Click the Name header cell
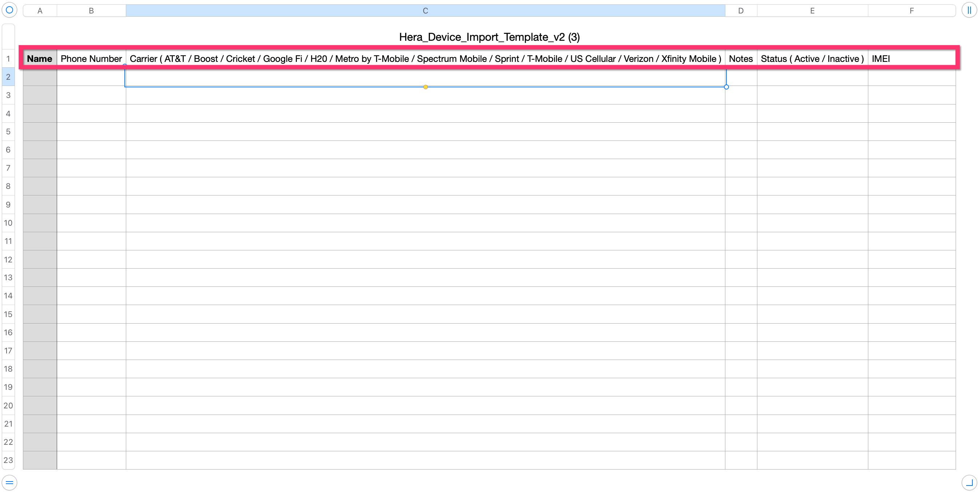Viewport: 980px width, 495px height. tap(40, 59)
